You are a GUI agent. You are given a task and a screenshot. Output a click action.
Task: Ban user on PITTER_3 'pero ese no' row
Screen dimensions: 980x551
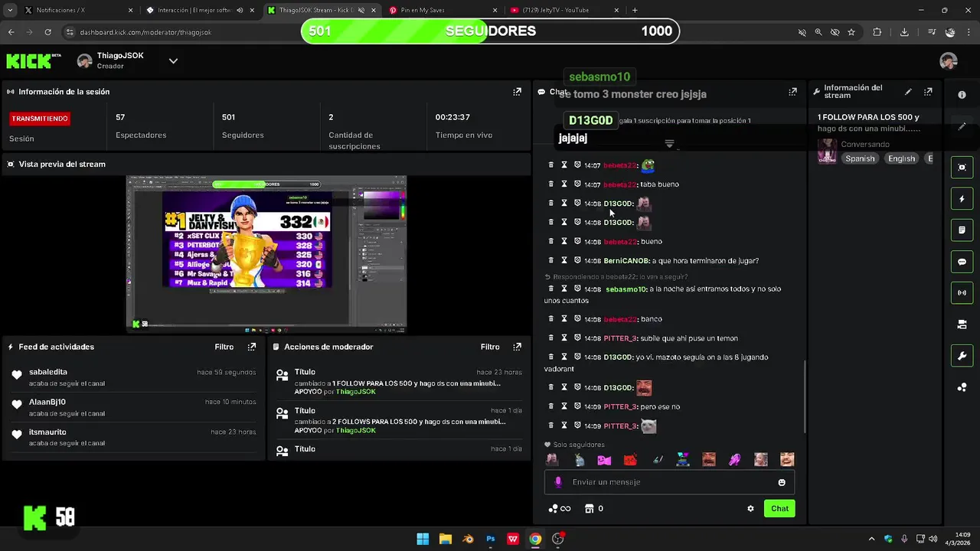tap(577, 406)
